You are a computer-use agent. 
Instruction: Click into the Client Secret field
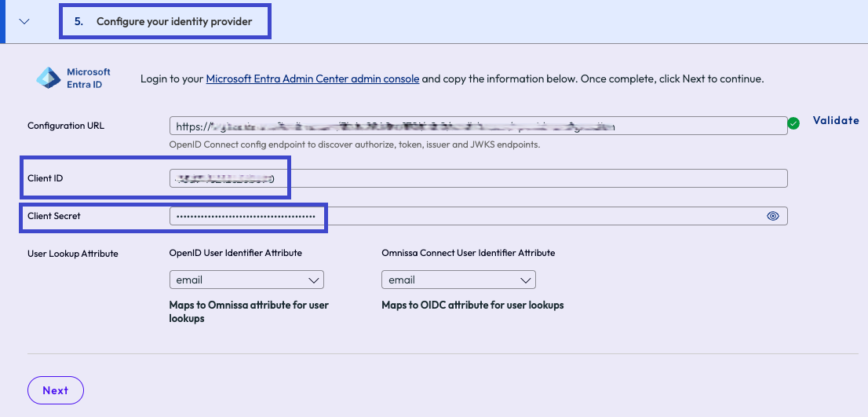click(478, 216)
